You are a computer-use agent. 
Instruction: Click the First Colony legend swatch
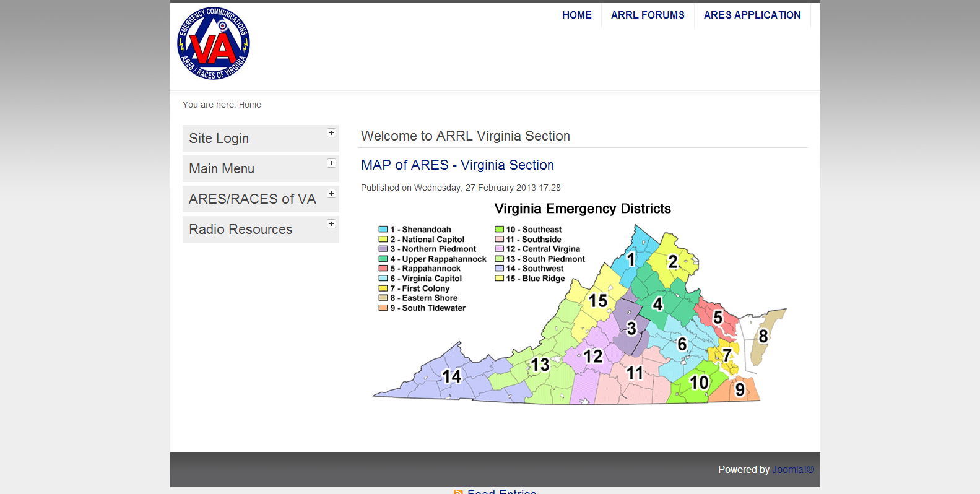(x=383, y=288)
